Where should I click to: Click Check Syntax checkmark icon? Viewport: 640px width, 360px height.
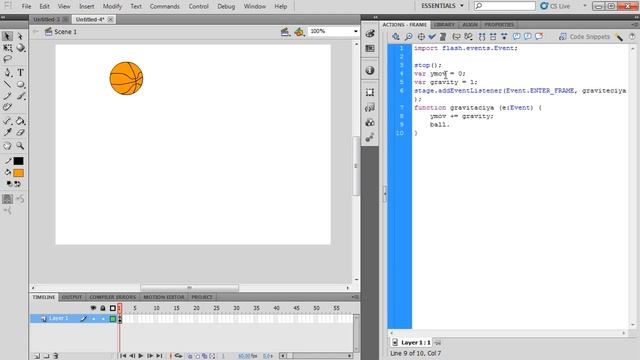pyautogui.click(x=432, y=37)
